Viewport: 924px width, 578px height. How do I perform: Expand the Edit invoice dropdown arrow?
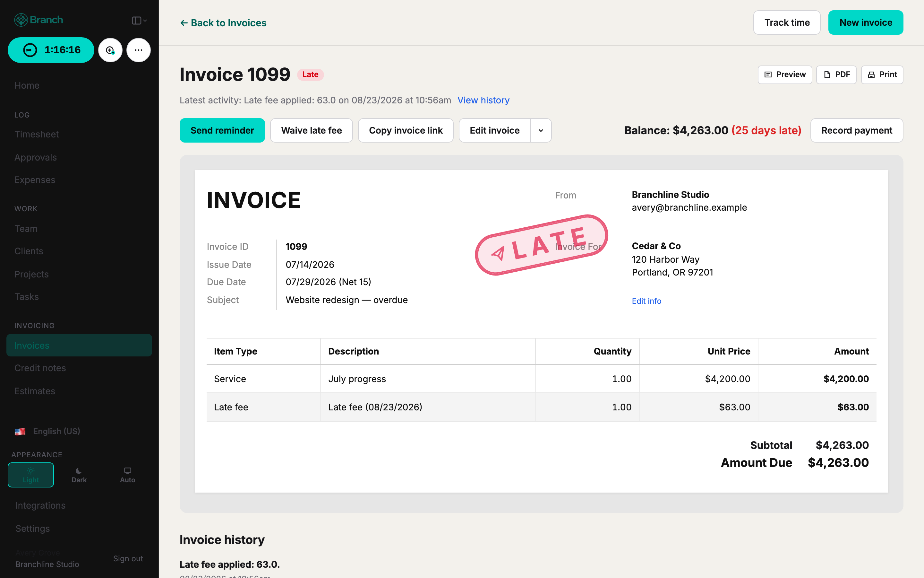click(x=541, y=130)
